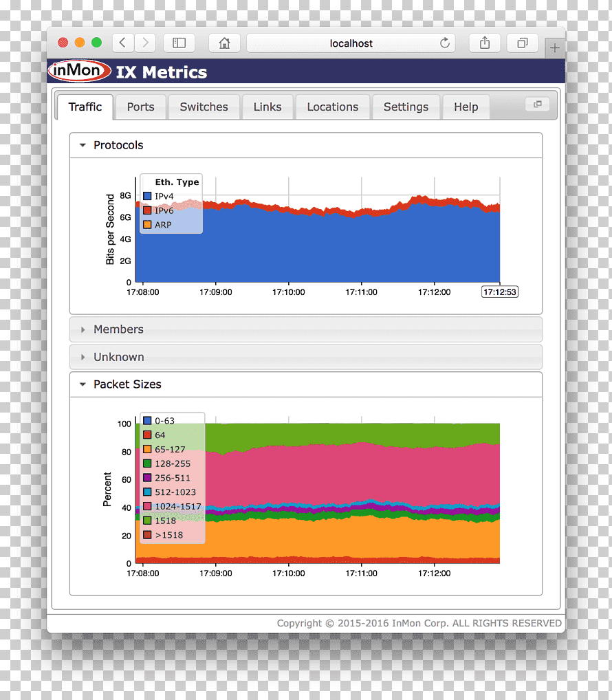This screenshot has height=700, width=612.
Task: Click the inMon logo
Action: click(x=79, y=71)
